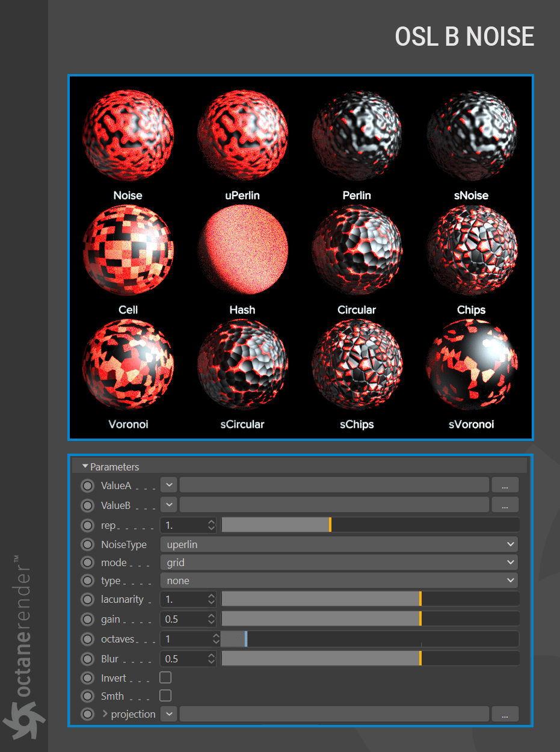
Task: Click the circle icon beside Blur
Action: [x=88, y=659]
